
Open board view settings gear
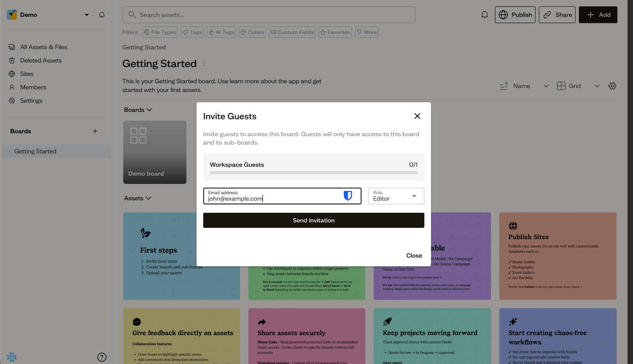point(612,86)
